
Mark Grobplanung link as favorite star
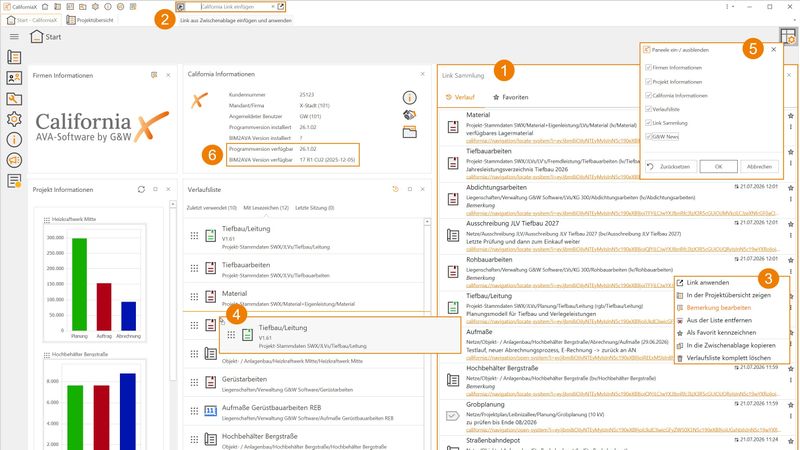point(790,405)
